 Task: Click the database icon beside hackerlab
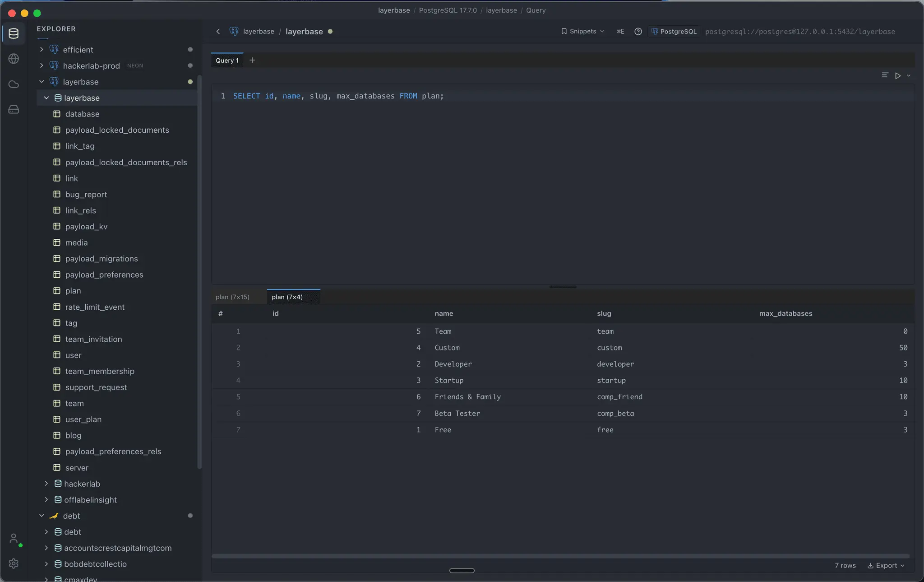tap(58, 484)
